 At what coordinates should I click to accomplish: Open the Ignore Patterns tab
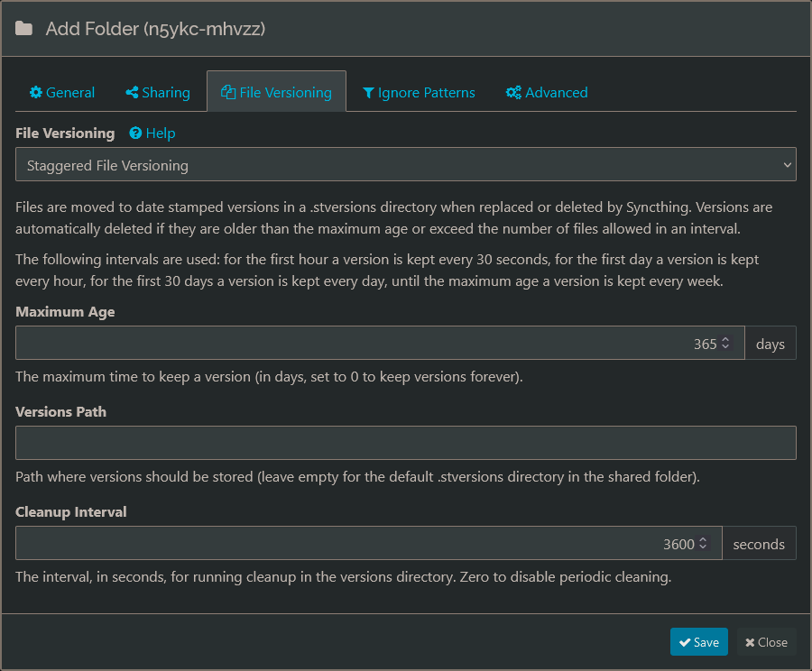[x=419, y=93]
